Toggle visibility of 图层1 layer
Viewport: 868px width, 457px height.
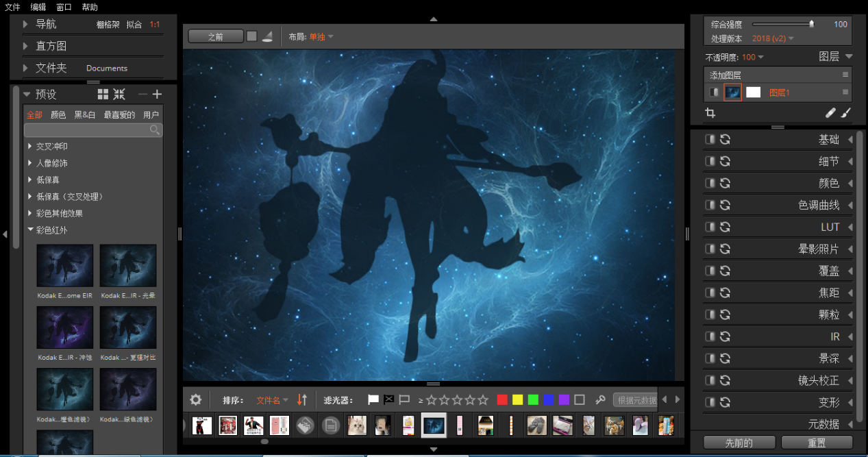(714, 92)
